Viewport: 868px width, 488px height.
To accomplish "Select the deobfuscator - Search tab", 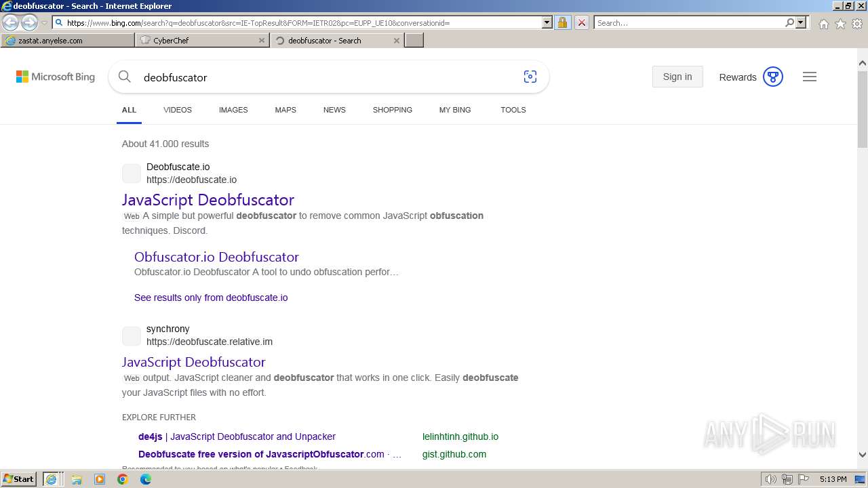I will click(x=337, y=41).
